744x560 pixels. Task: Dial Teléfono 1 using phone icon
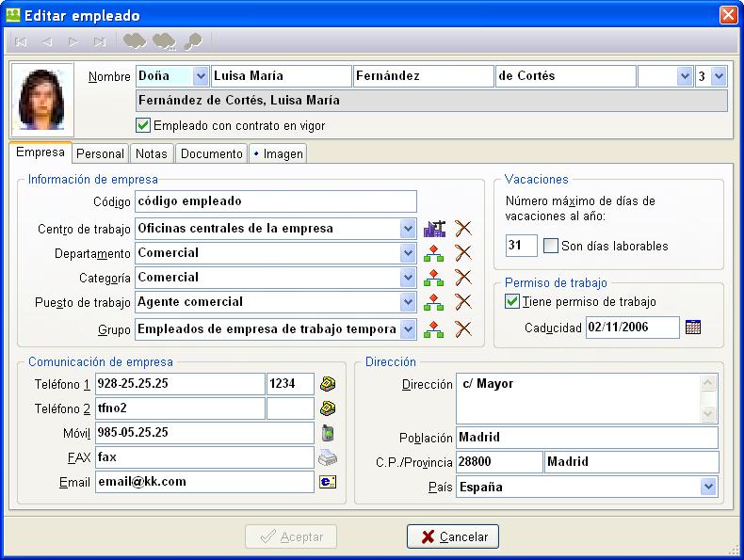328,384
